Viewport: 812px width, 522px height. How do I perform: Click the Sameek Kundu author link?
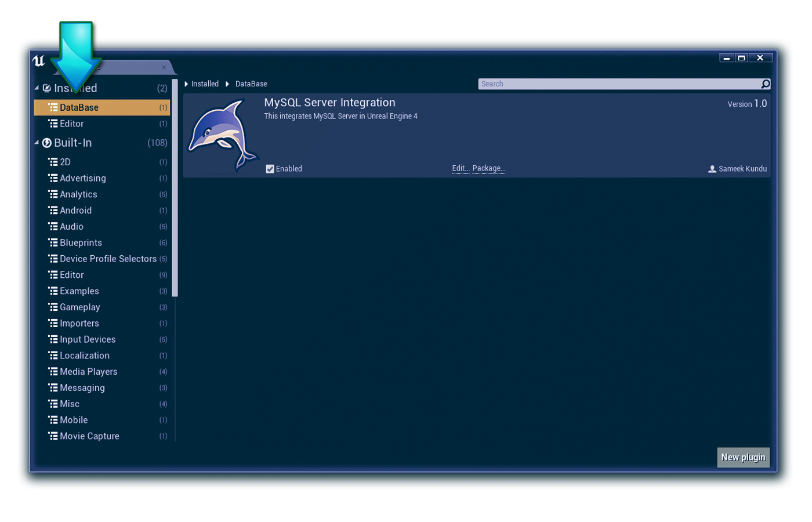point(742,169)
